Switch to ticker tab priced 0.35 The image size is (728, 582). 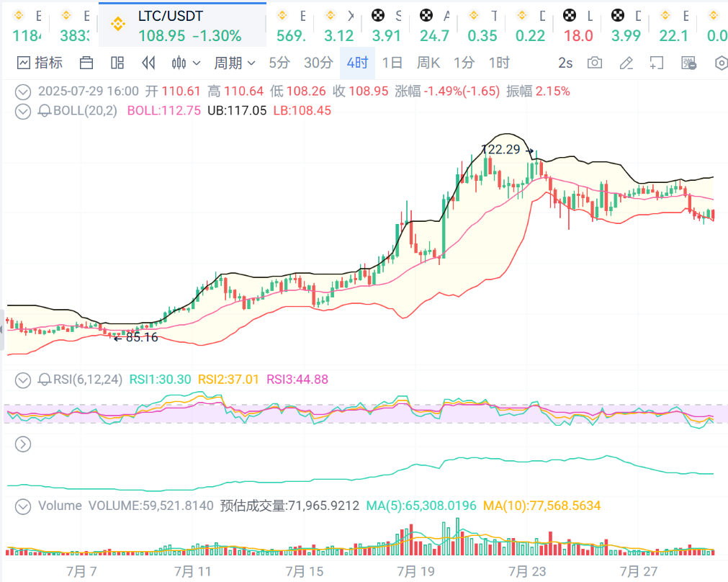click(x=482, y=25)
